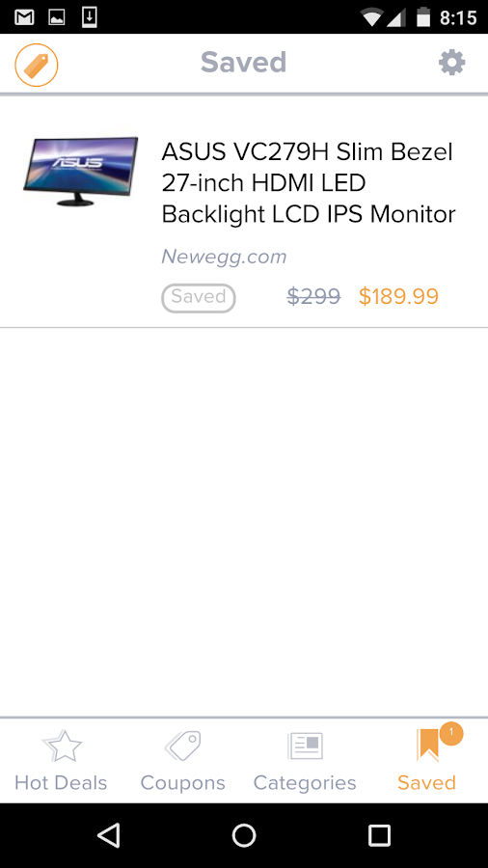The height and width of the screenshot is (868, 488).
Task: Tap the download notification icon
Action: 89,17
